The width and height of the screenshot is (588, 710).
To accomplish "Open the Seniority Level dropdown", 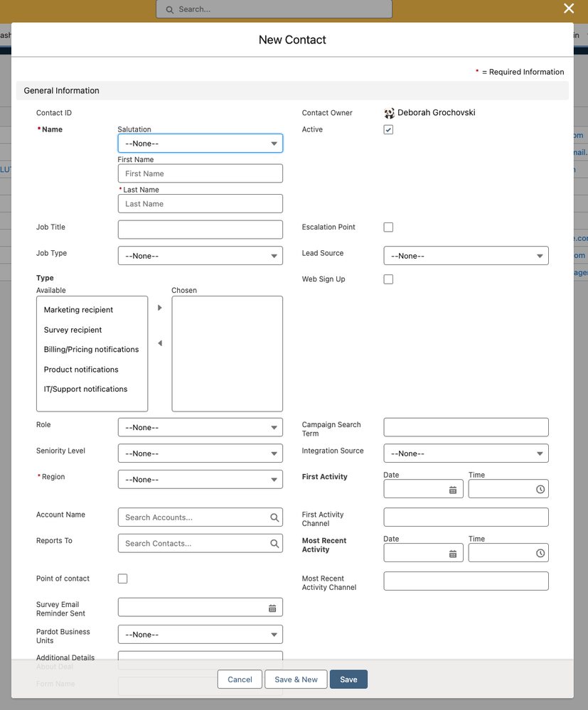I will click(x=201, y=453).
